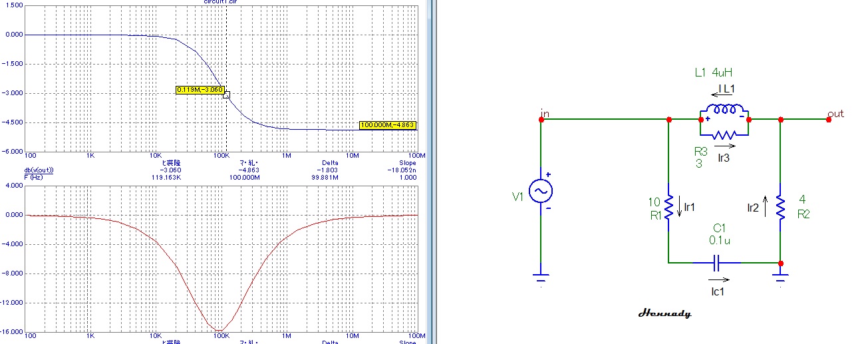Image resolution: width=868 pixels, height=344 pixels.
Task: Click the delta value -1.803
Action: (x=331, y=169)
